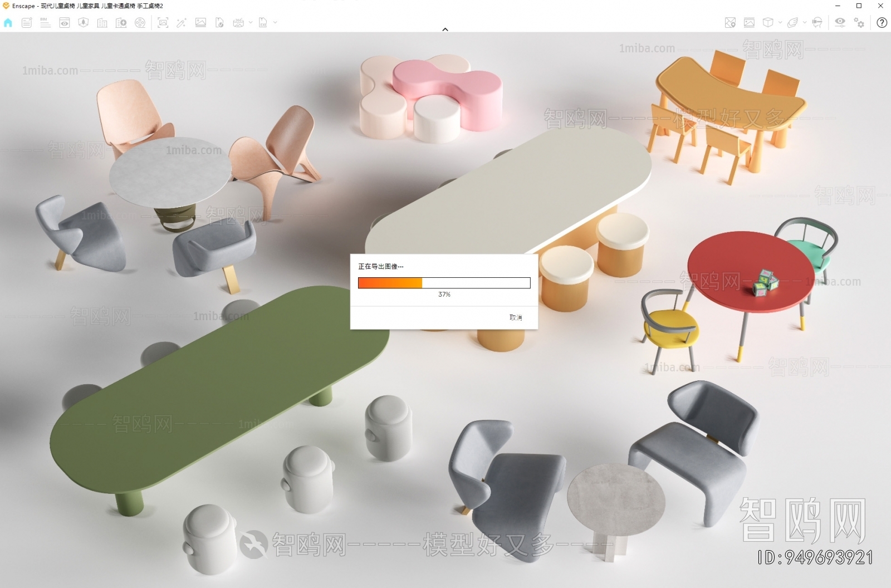Open the VR headset mode icon
The image size is (891, 588).
817,23
